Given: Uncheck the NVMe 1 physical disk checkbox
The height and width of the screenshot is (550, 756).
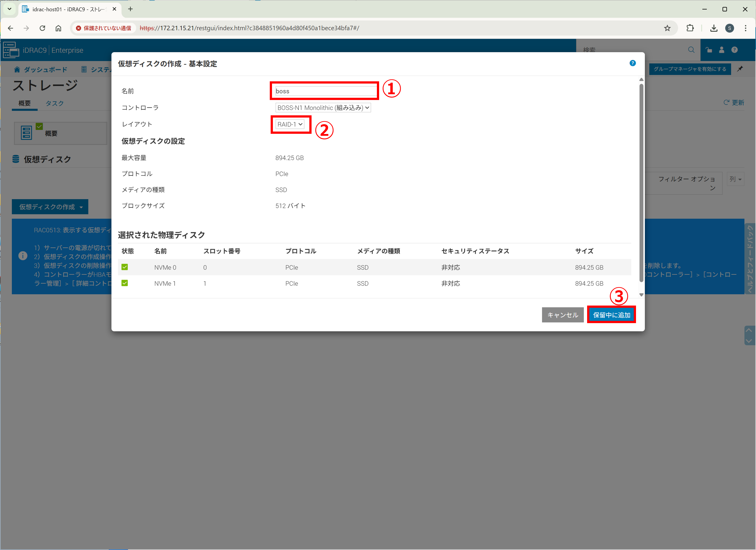Looking at the screenshot, I should (125, 283).
